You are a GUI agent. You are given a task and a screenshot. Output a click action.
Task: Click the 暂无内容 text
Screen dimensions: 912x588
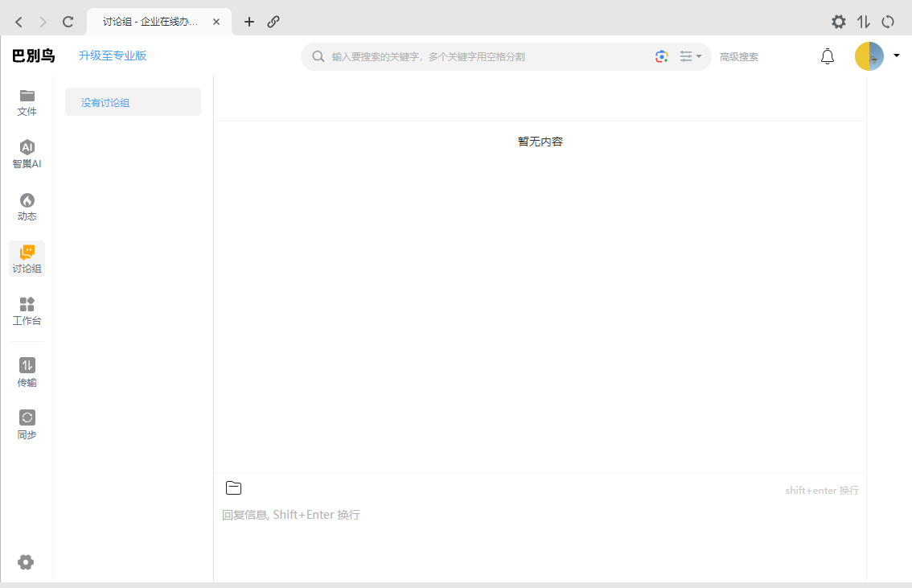540,142
